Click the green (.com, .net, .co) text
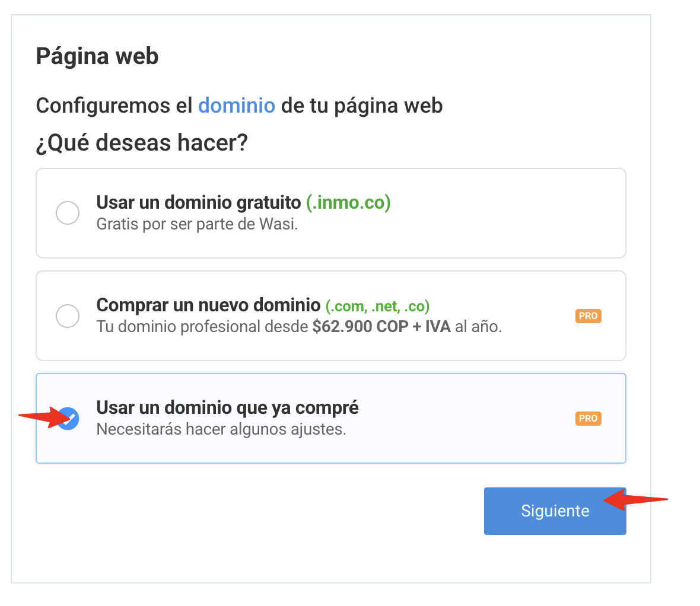 tap(377, 306)
